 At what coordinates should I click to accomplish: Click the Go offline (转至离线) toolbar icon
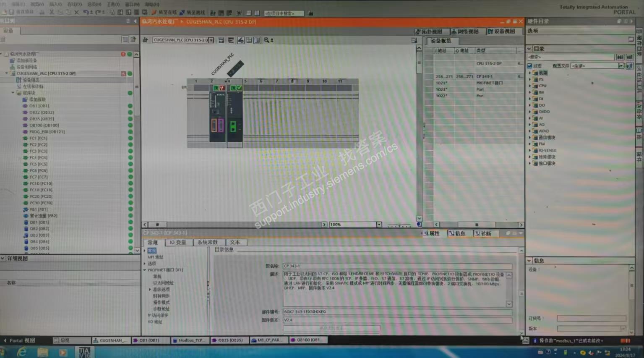pyautogui.click(x=182, y=13)
